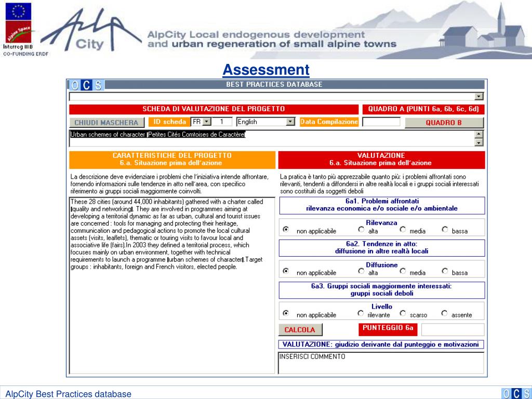This screenshot has width=532, height=399.
Task: Click the QUADRO B button
Action: click(x=444, y=123)
